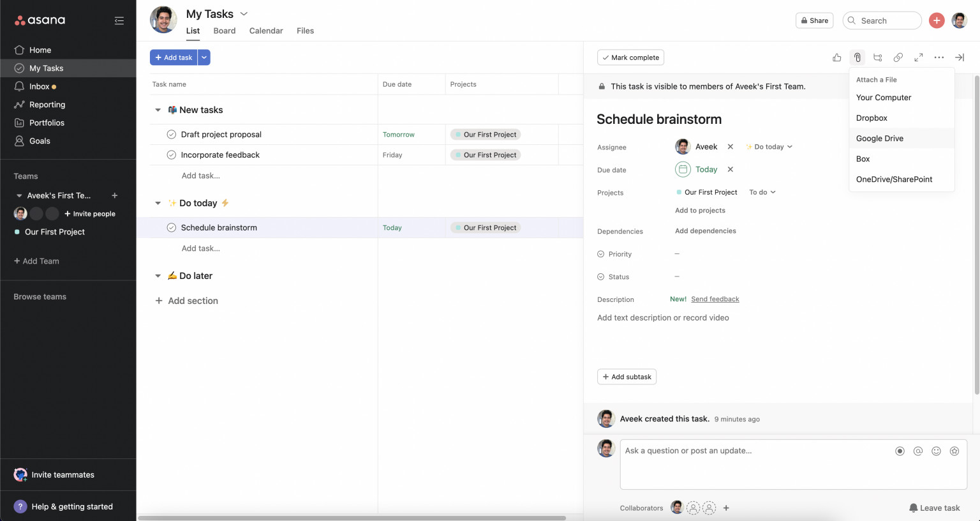The height and width of the screenshot is (521, 980).
Task: Expand task pane to full screen
Action: click(919, 57)
